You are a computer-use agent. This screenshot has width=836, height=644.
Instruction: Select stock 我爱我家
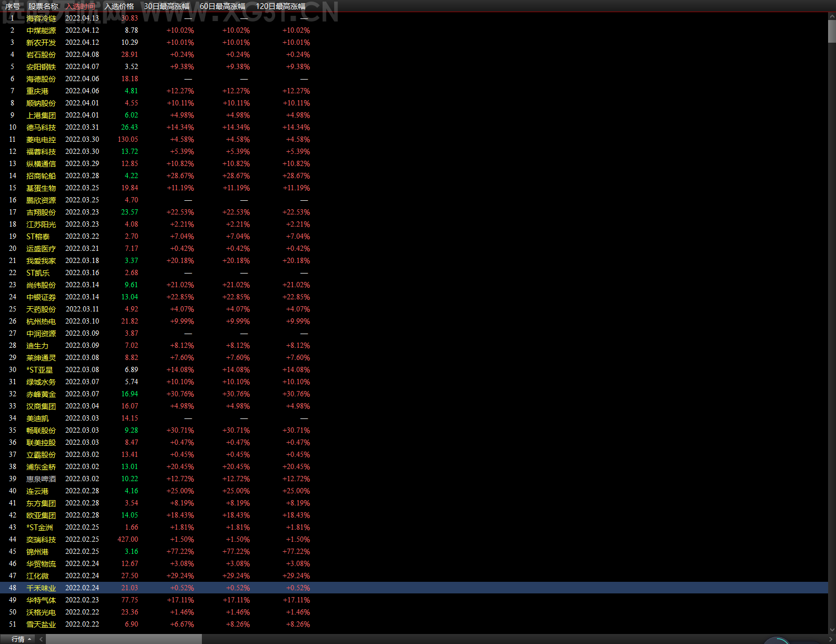pos(41,261)
